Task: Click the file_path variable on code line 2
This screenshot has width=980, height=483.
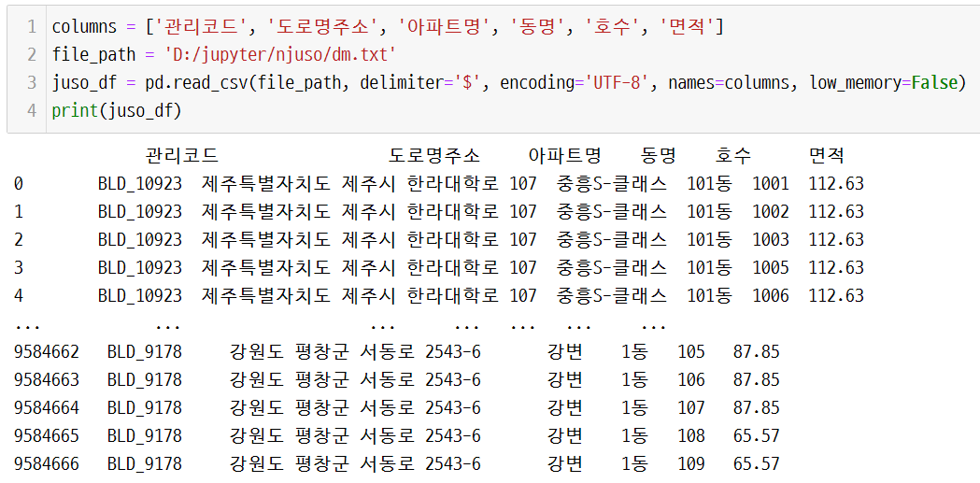Action: (93, 54)
